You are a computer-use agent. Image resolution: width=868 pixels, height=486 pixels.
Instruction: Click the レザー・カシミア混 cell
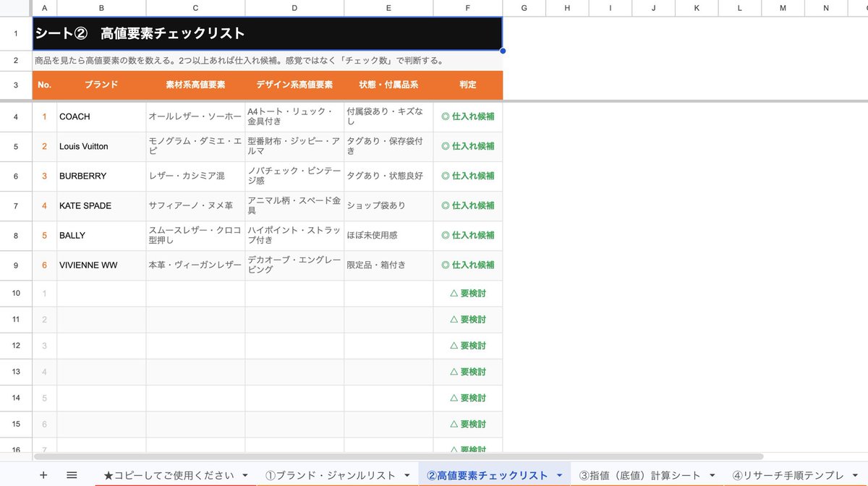[x=195, y=176]
